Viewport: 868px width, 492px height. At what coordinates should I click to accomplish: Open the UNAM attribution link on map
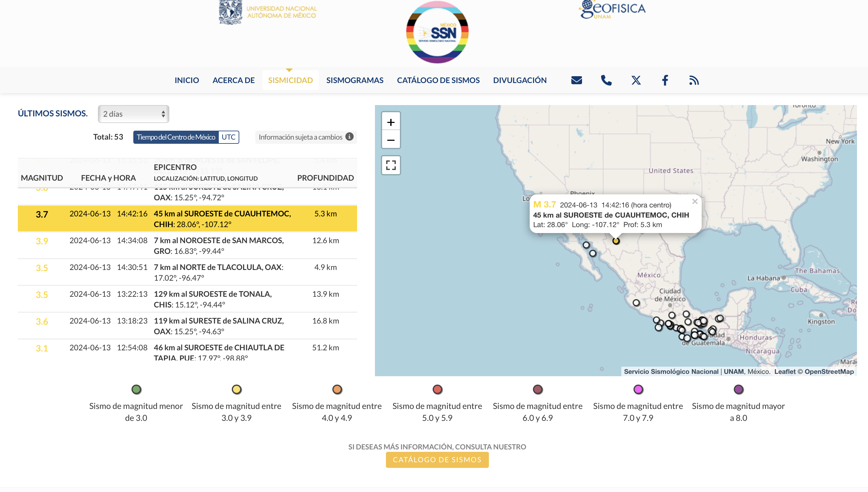pos(734,371)
